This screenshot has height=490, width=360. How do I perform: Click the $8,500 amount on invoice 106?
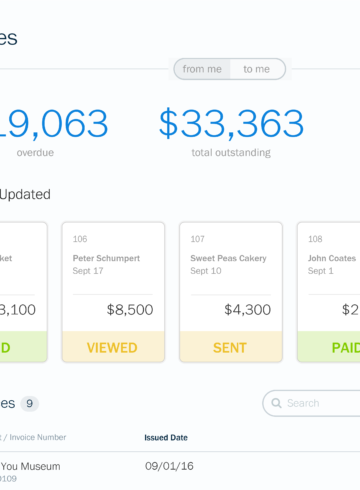[x=130, y=310]
